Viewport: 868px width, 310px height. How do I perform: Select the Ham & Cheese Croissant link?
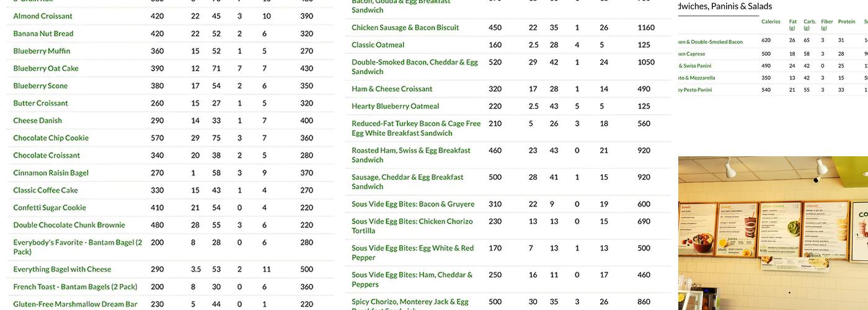(x=392, y=89)
